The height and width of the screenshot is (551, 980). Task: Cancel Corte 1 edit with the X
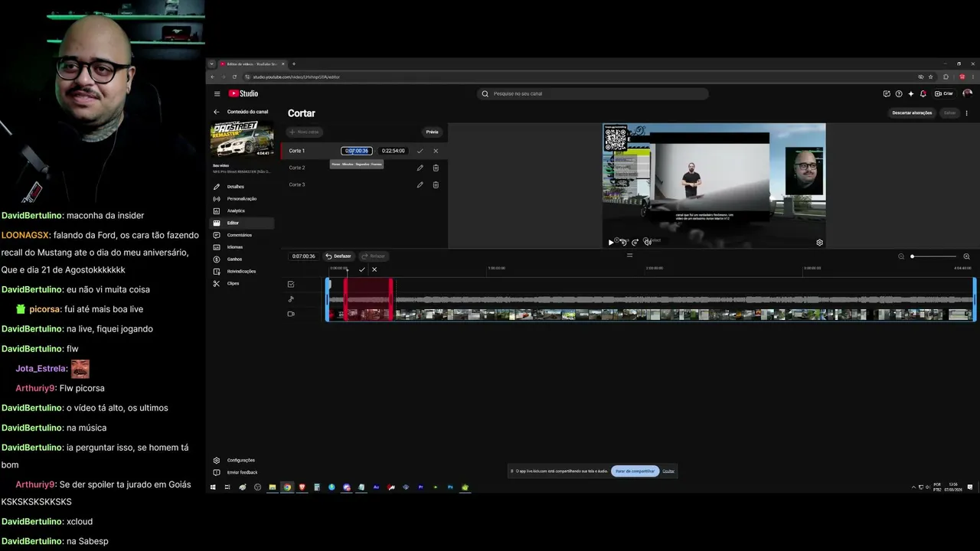(x=436, y=151)
